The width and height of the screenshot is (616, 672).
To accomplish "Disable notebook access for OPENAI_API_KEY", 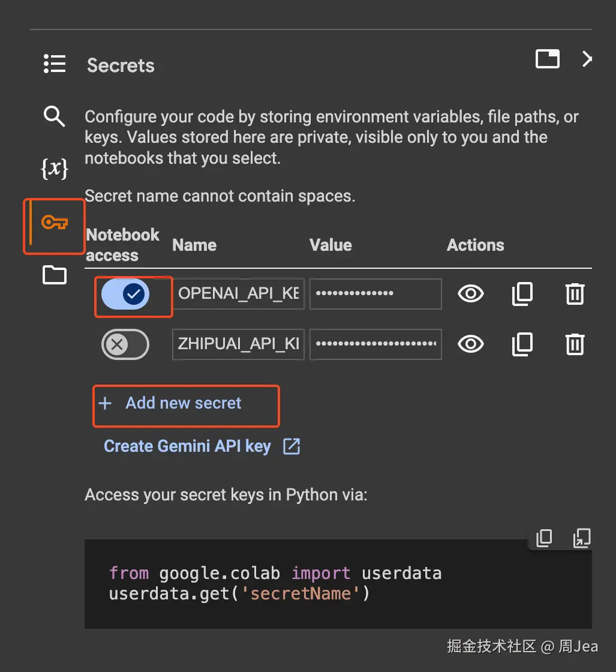I will (125, 293).
